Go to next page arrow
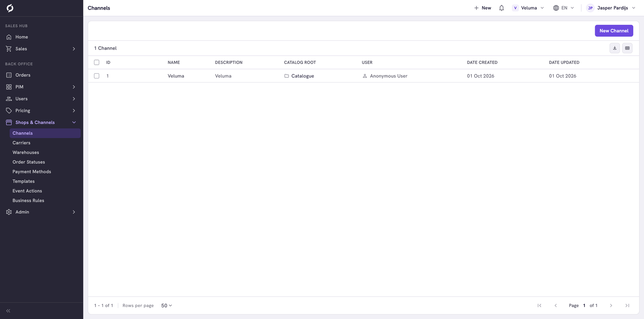 click(x=611, y=306)
